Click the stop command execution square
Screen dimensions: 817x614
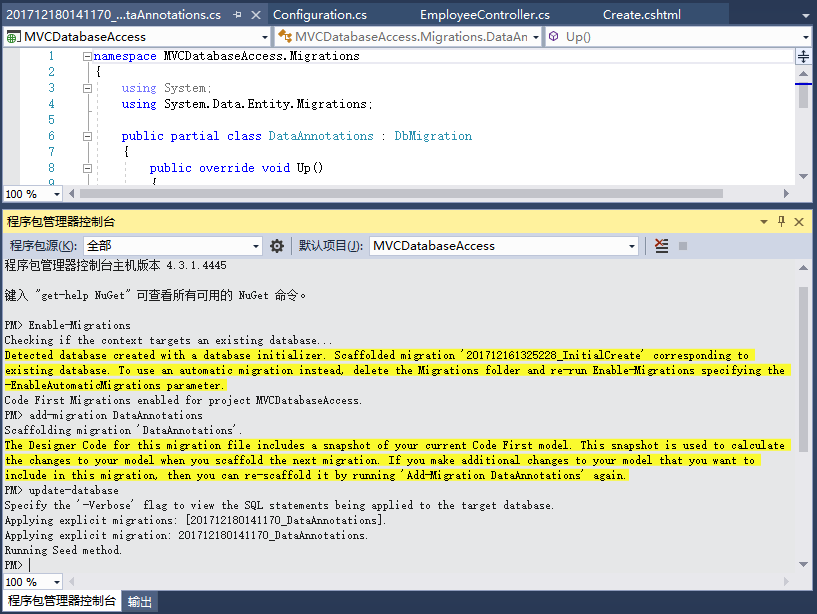pyautogui.click(x=683, y=246)
